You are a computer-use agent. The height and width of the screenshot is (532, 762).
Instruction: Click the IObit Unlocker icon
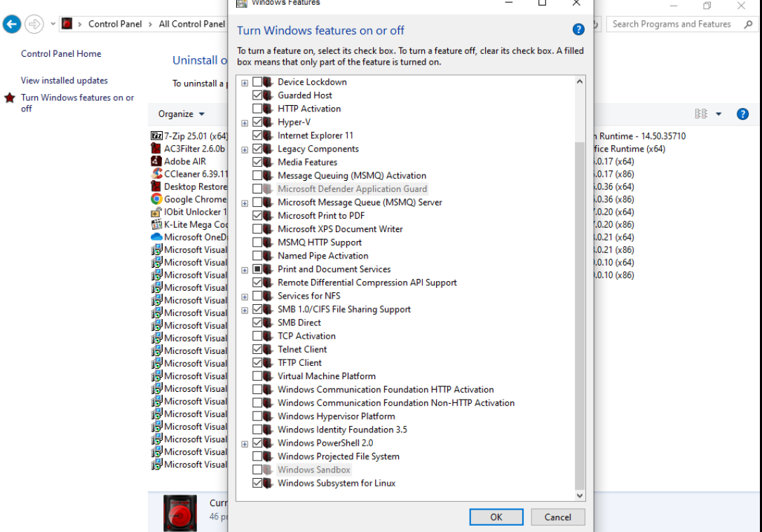156,212
